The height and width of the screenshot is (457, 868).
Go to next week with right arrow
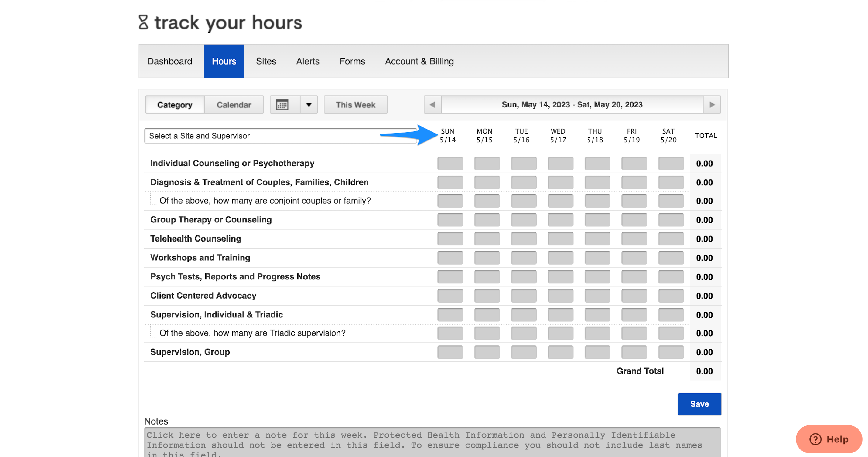[712, 105]
